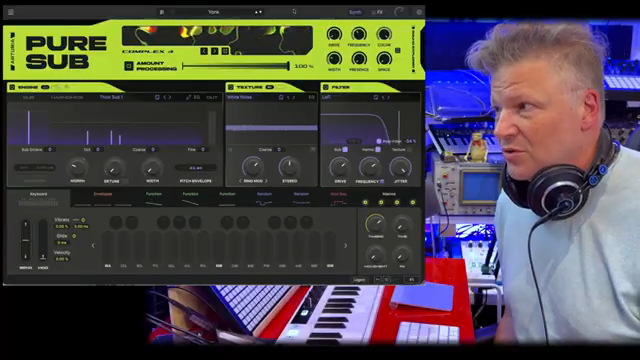
Task: Select the Mod Seq tab
Action: pyautogui.click(x=338, y=198)
